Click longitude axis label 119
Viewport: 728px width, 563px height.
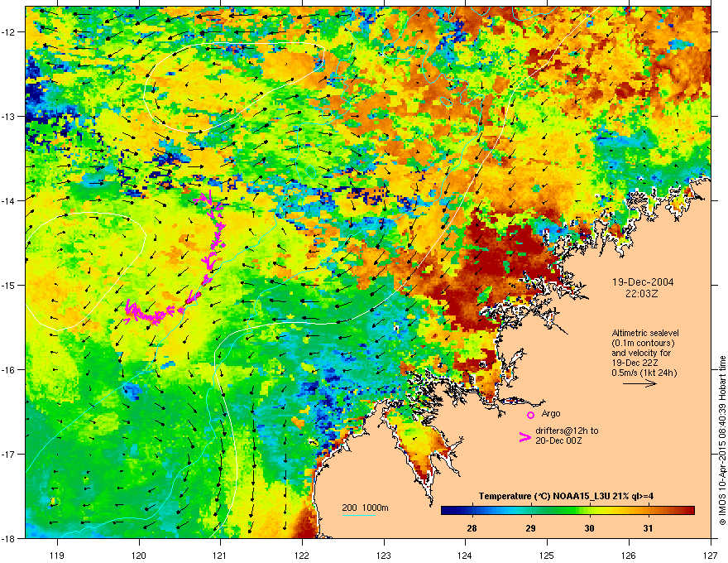tap(57, 555)
